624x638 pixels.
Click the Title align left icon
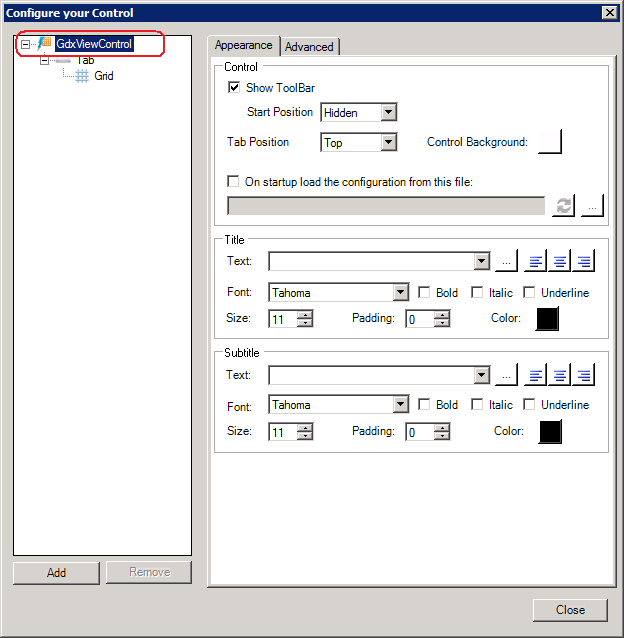coord(537,262)
